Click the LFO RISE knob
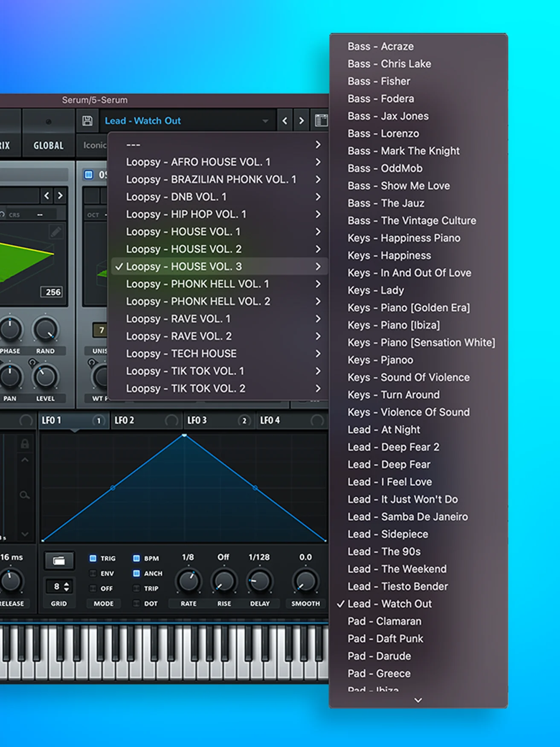 click(x=224, y=581)
